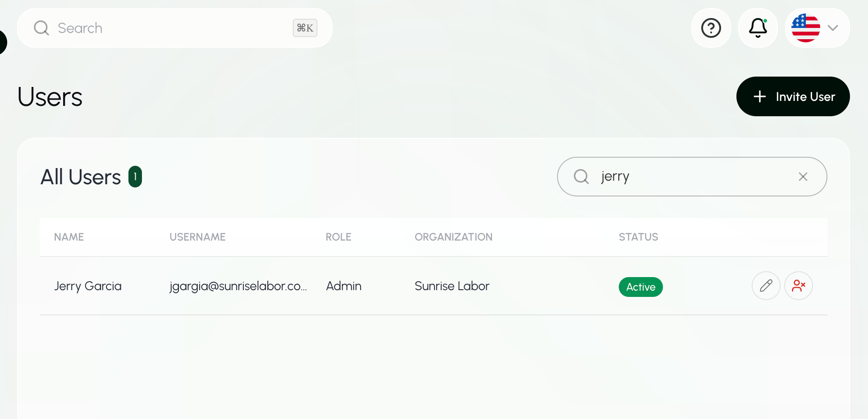Click the US flag language icon
The height and width of the screenshot is (419, 868).
pyautogui.click(x=805, y=28)
